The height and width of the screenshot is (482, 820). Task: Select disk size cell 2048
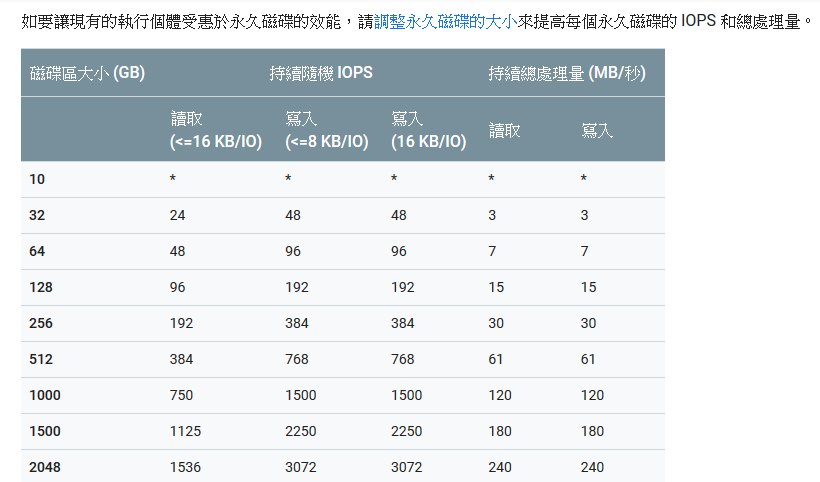pos(45,467)
